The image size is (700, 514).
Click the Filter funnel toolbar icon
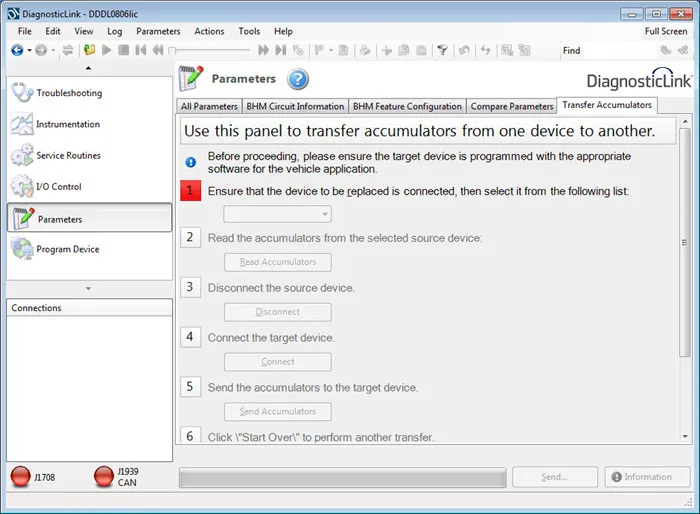coord(442,50)
